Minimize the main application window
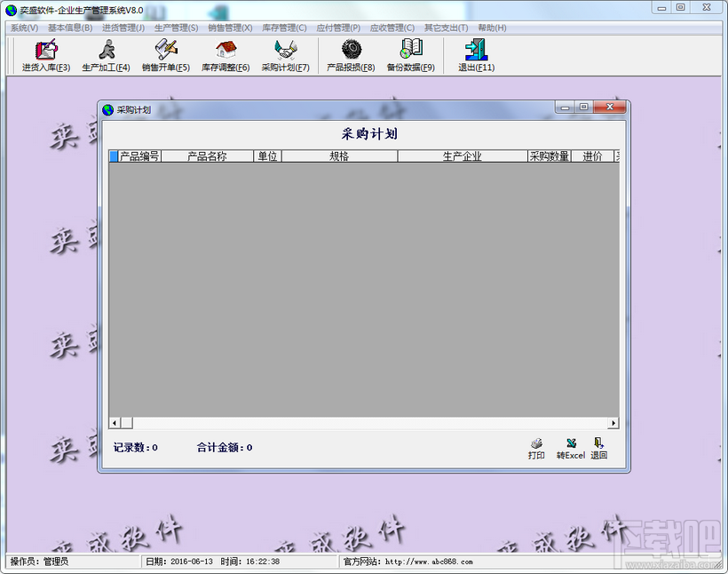The height and width of the screenshot is (574, 728). coord(661,7)
